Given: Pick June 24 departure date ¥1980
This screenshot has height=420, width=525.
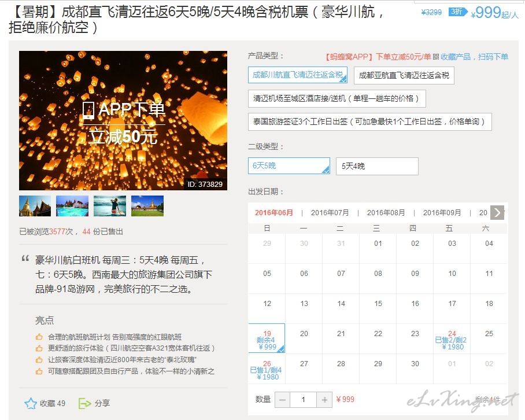Looking at the screenshot, I should pos(452,339).
